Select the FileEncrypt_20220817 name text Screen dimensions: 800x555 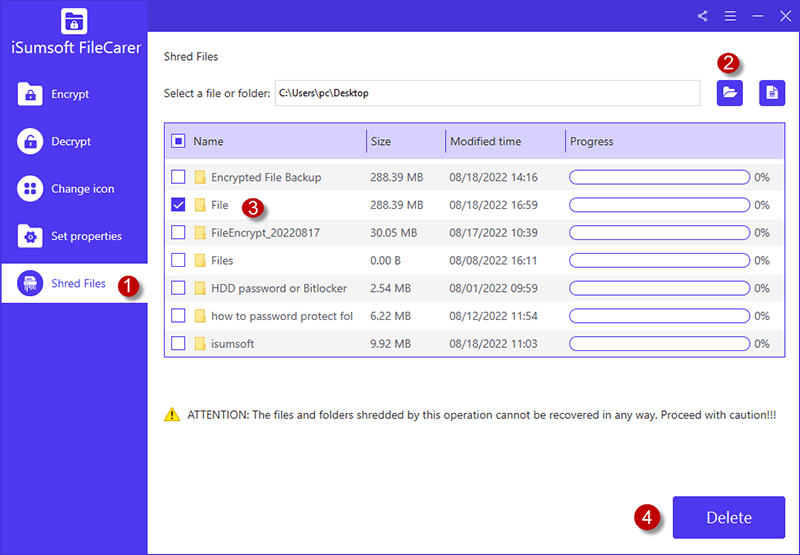pos(265,233)
